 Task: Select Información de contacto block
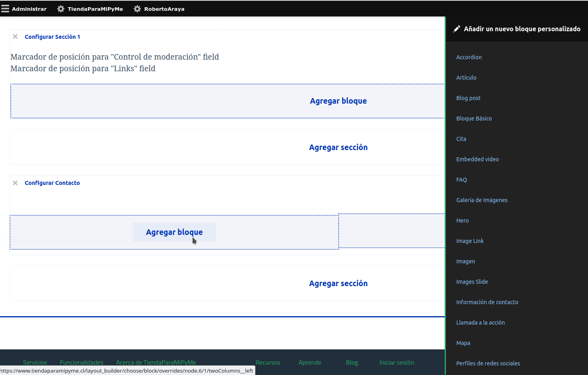pos(487,302)
